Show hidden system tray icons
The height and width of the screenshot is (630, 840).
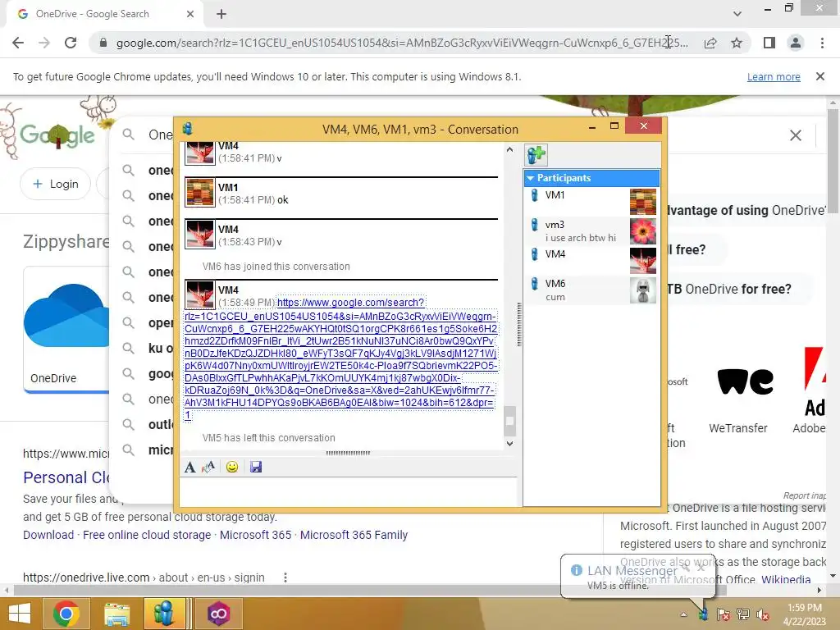coord(683,614)
